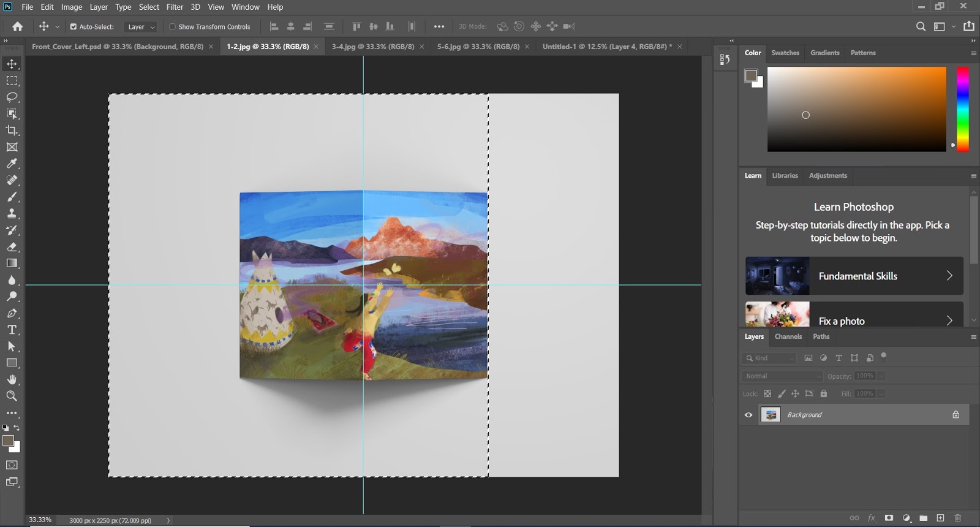Create a new layer in Layers panel
This screenshot has width=980, height=527.
tap(940, 518)
